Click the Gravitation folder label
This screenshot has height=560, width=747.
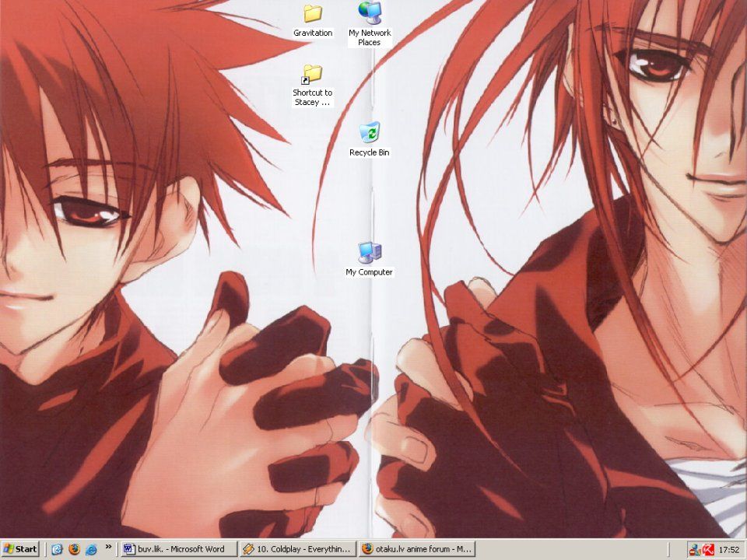pyautogui.click(x=313, y=33)
